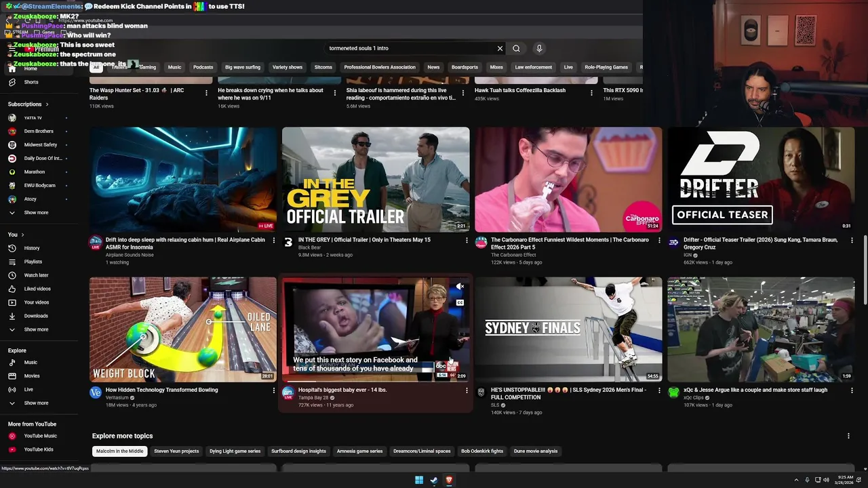The height and width of the screenshot is (488, 868).
Task: Select the Sitcoms filter chip
Action: point(323,67)
